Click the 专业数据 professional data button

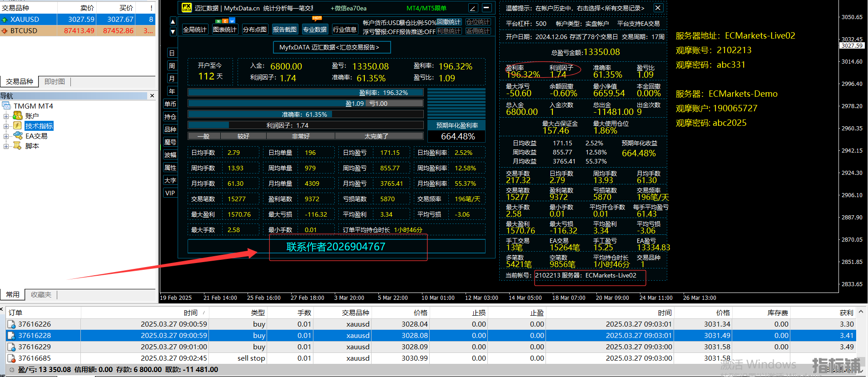tap(315, 30)
